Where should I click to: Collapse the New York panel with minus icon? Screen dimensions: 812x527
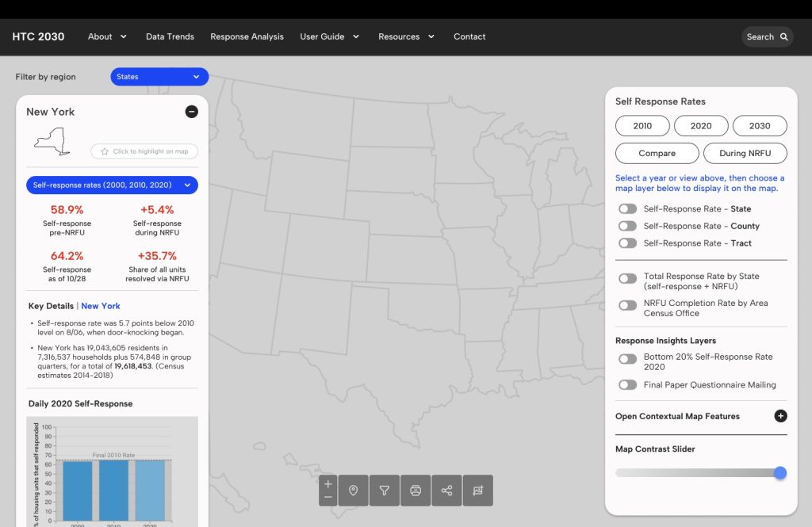tap(191, 112)
